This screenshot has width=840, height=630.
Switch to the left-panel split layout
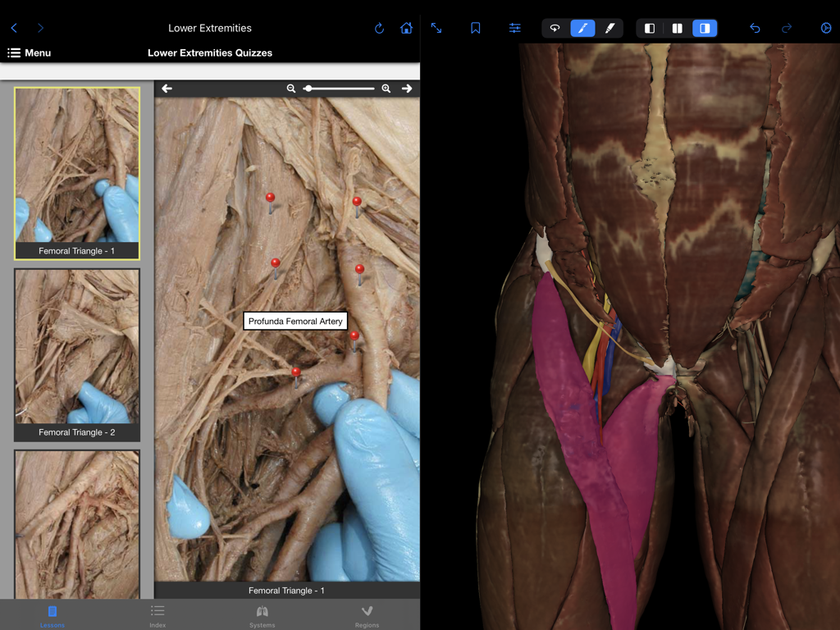649,28
